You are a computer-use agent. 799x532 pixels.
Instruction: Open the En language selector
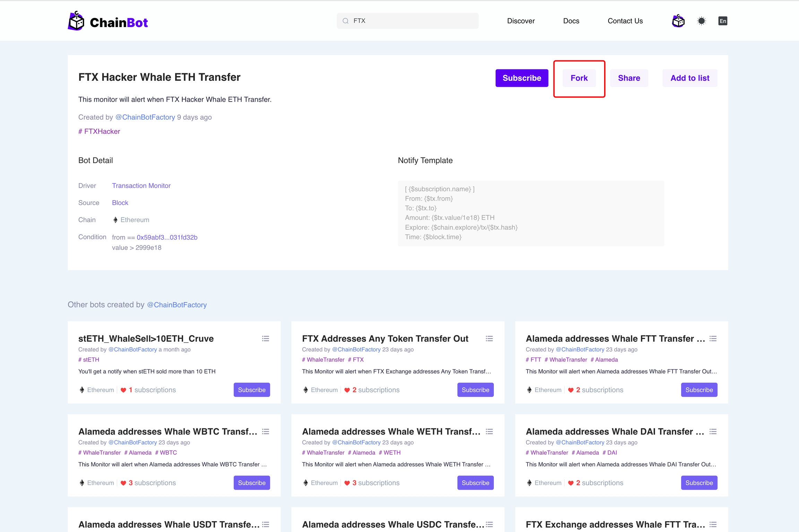point(723,21)
